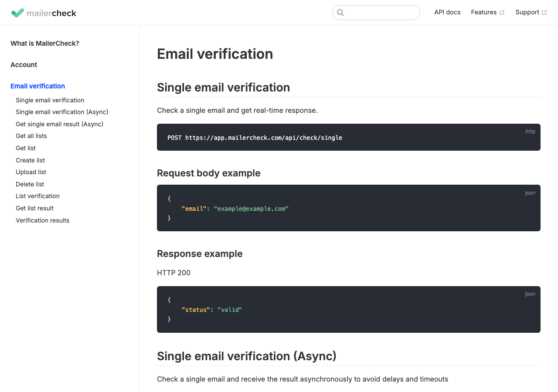Click the external link icon beside Features
The width and height of the screenshot is (558, 392).
502,13
